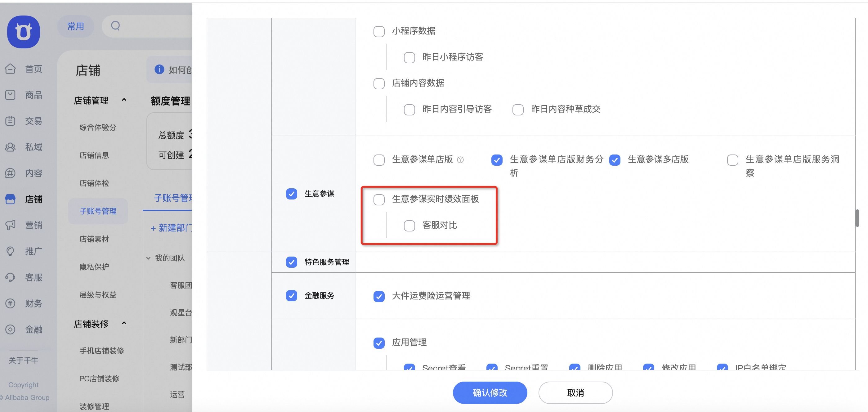Open 店铺信息 menu item
Viewport: 868px width, 412px height.
pyautogui.click(x=94, y=155)
